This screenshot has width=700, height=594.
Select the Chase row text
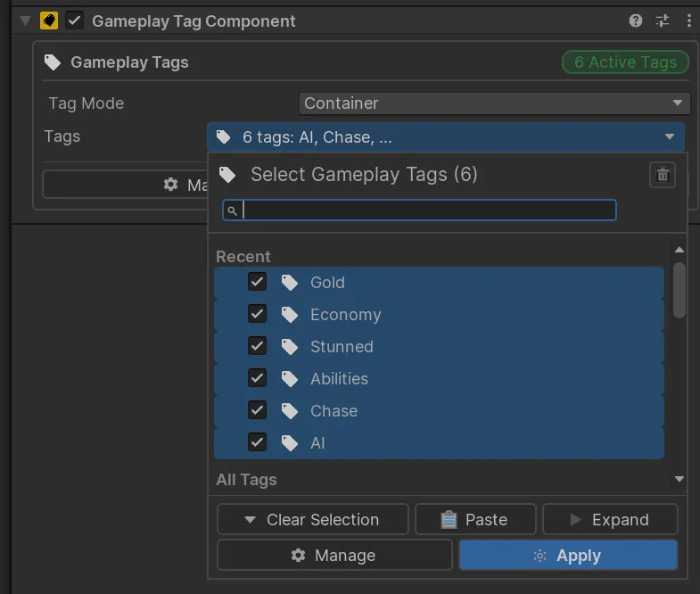tap(334, 411)
